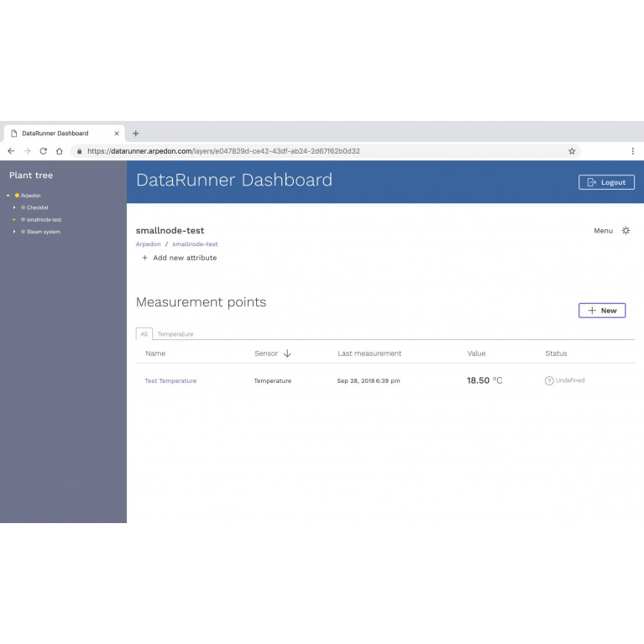
Task: Select the All measurement tab
Action: (144, 334)
